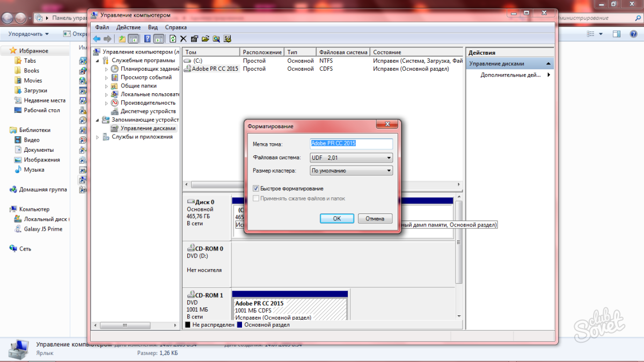The height and width of the screenshot is (362, 644).
Task: Click the Up one level folder icon
Action: 122,39
